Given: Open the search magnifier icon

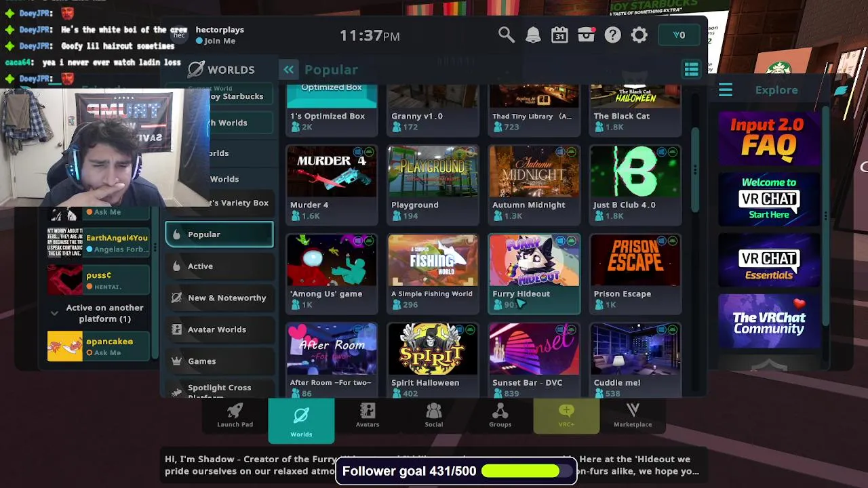Looking at the screenshot, I should [506, 35].
